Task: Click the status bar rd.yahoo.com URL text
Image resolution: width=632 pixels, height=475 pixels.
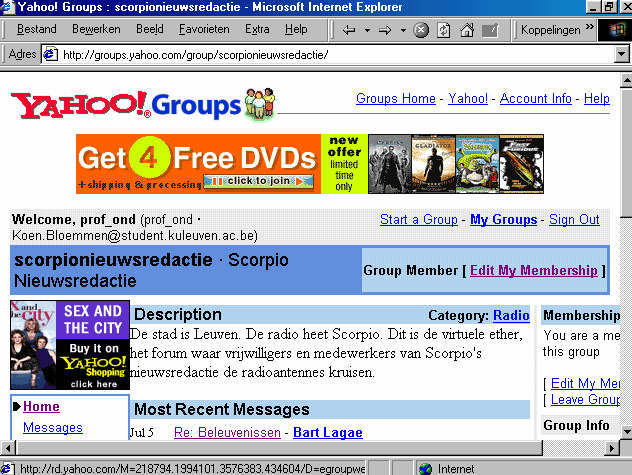Action: pos(192,469)
